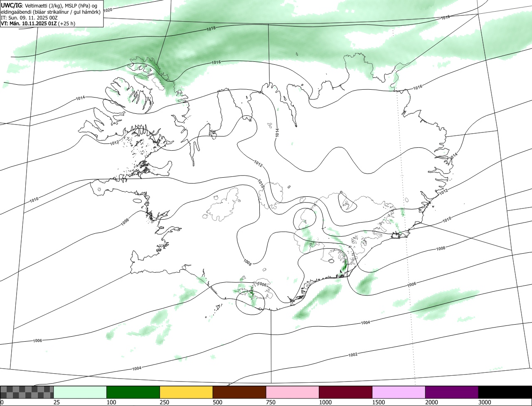The image size is (532, 406).
Task: Click legend scale value 750
Action: 271,402
